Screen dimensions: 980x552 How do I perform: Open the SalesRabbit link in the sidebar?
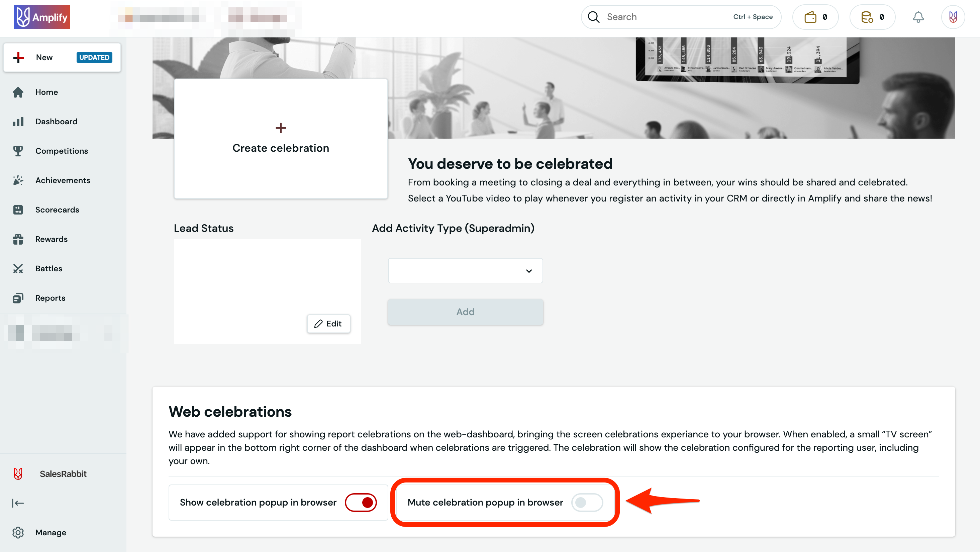click(x=63, y=474)
